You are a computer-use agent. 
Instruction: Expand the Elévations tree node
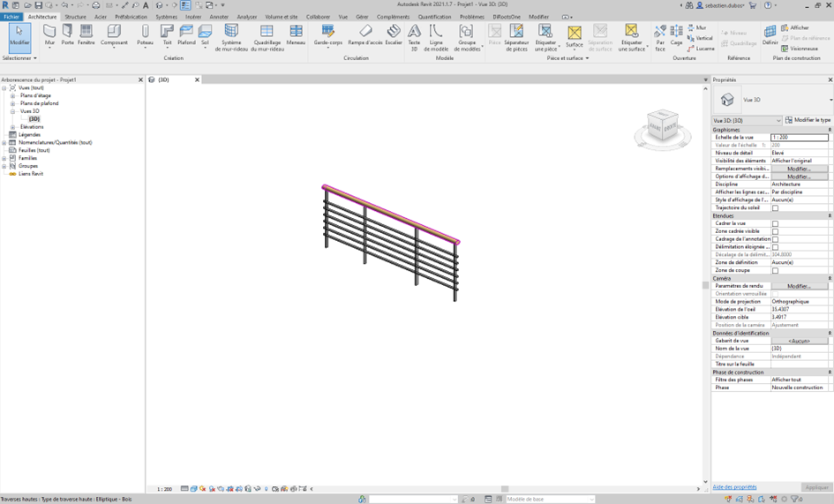[13, 127]
